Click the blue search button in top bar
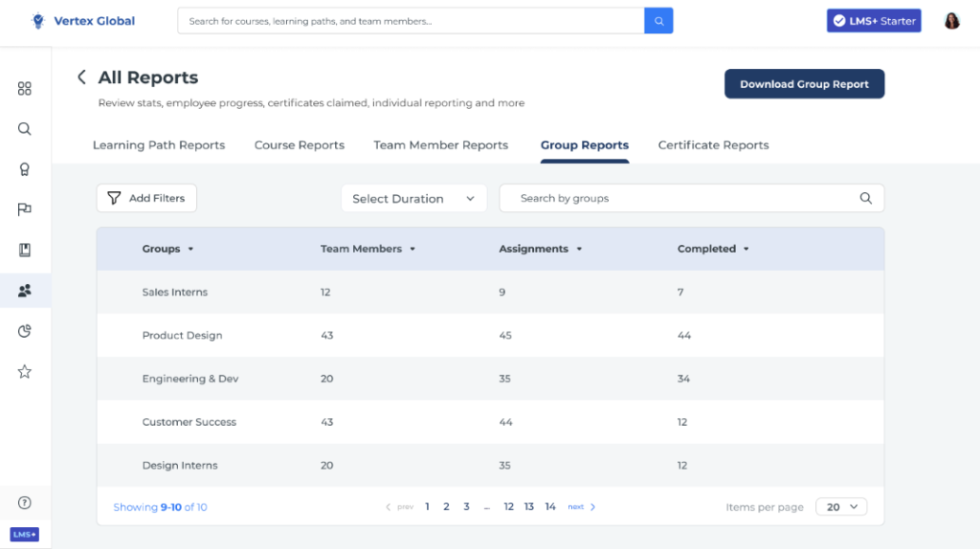Image resolution: width=980 pixels, height=549 pixels. pyautogui.click(x=658, y=21)
